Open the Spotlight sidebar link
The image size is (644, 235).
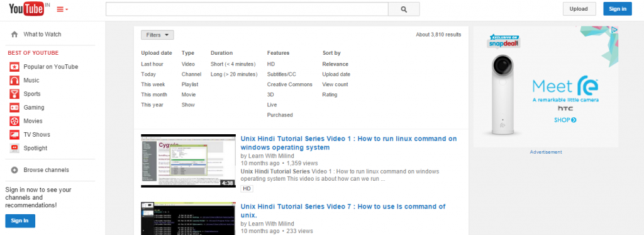pos(35,148)
